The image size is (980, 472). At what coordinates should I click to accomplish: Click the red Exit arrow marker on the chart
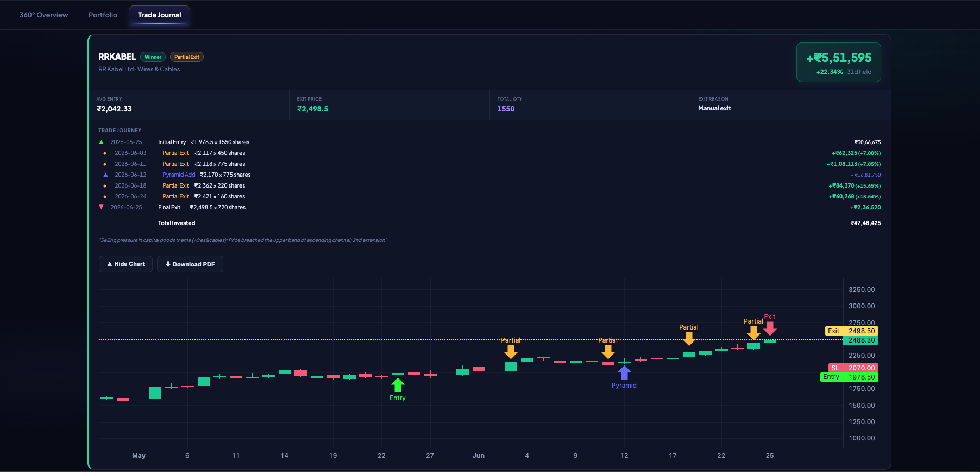click(x=770, y=328)
